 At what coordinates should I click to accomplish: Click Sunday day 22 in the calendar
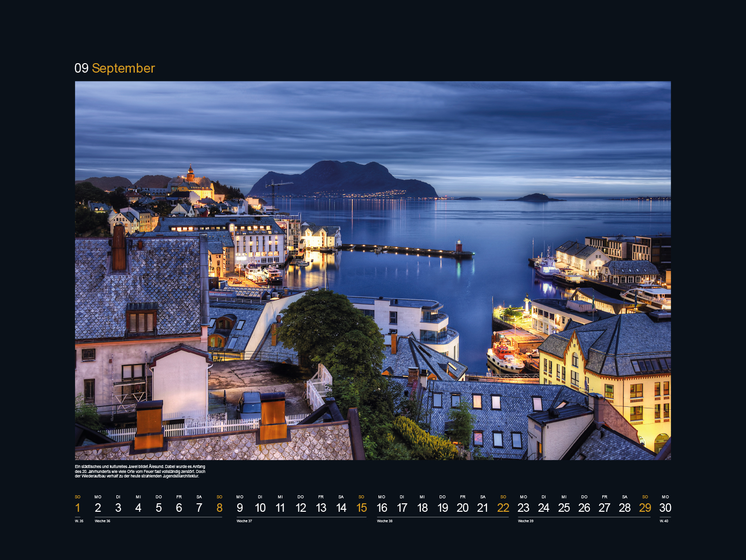[x=503, y=508]
